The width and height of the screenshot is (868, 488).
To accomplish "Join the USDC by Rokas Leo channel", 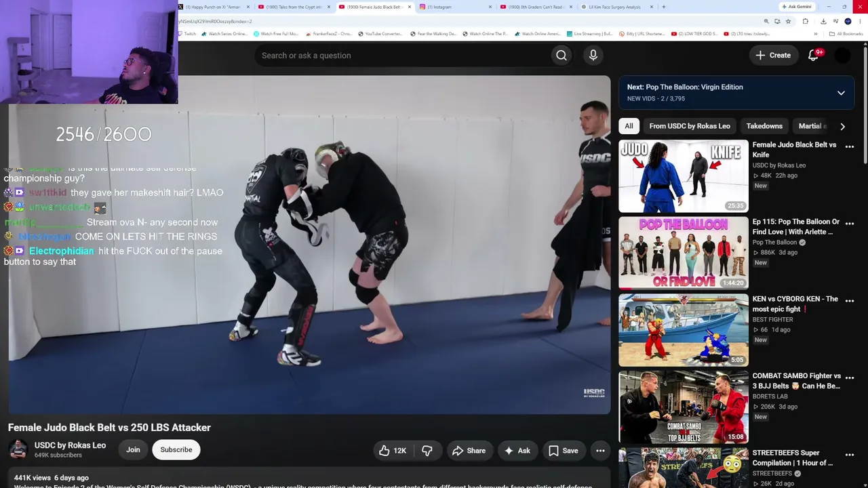I will 133,450.
